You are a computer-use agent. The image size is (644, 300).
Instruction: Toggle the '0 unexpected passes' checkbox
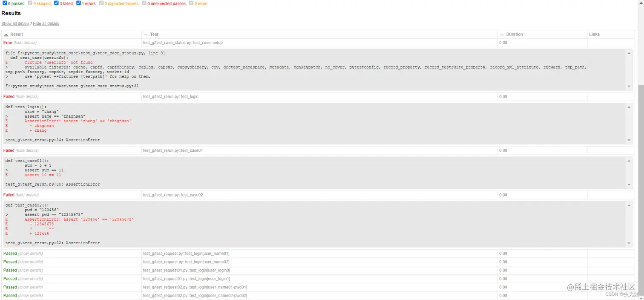tap(144, 3)
